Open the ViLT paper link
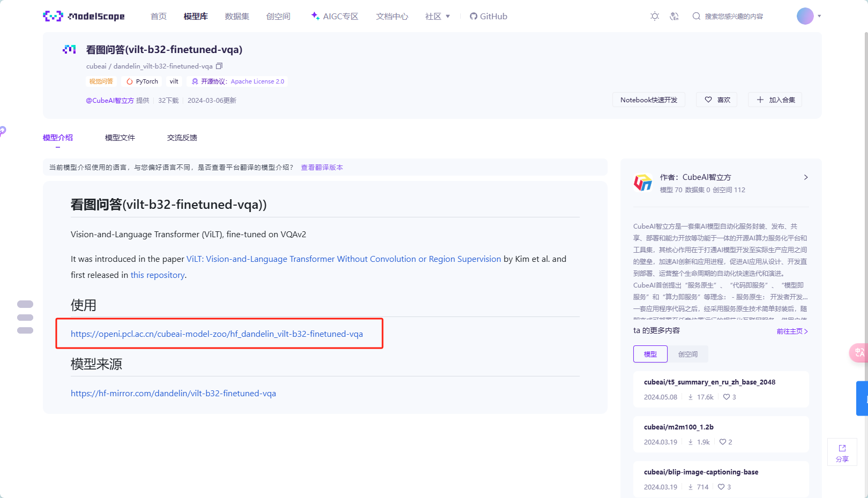The width and height of the screenshot is (868, 498). 344,259
